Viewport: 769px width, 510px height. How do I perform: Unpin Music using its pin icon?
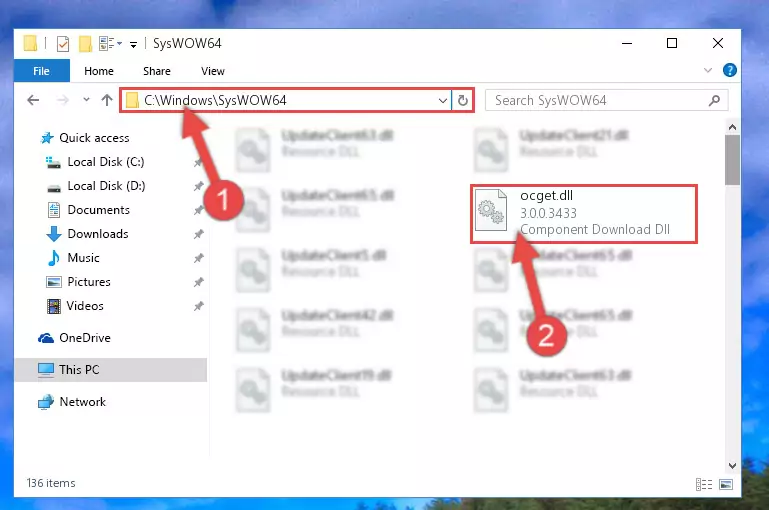(198, 258)
